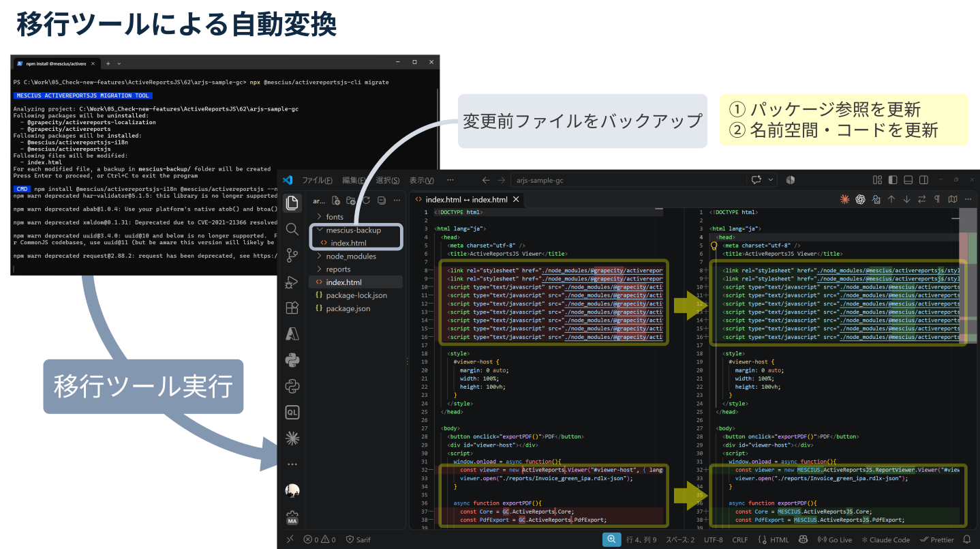Swap left and right diff sides
The width and height of the screenshot is (980, 549).
(x=922, y=199)
